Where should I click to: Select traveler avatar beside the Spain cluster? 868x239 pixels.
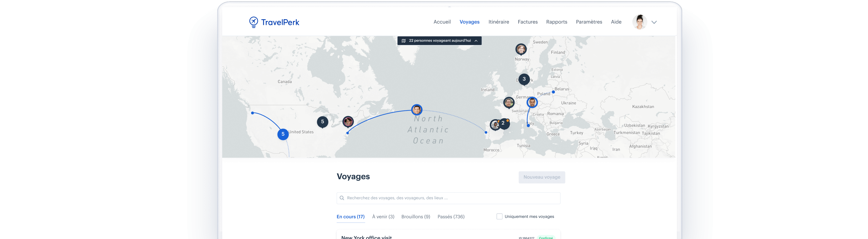(495, 125)
